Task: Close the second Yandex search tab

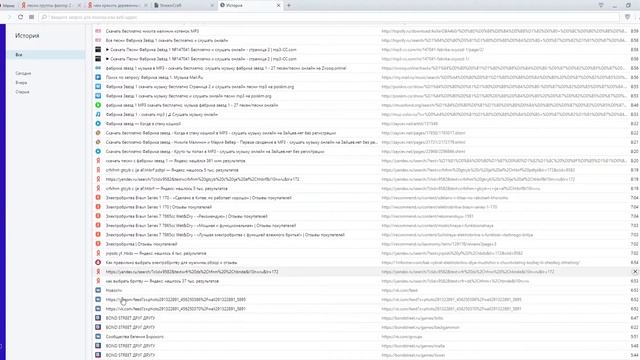Action: [x=146, y=5]
